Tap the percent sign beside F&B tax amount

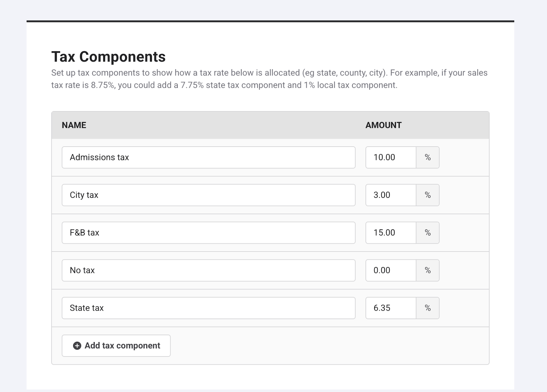point(427,233)
